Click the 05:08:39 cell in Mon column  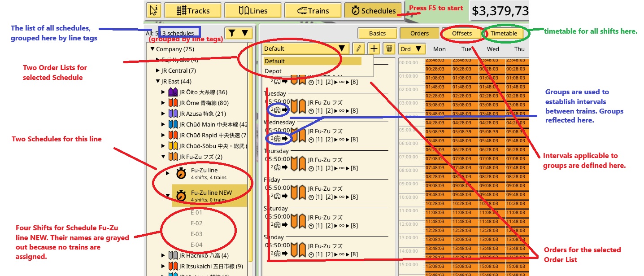pyautogui.click(x=439, y=132)
